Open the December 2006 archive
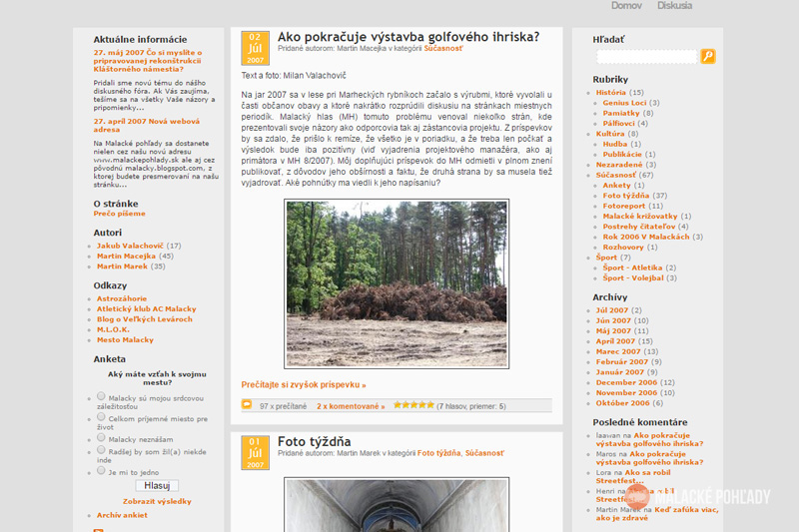The width and height of the screenshot is (799, 532). pos(627,382)
